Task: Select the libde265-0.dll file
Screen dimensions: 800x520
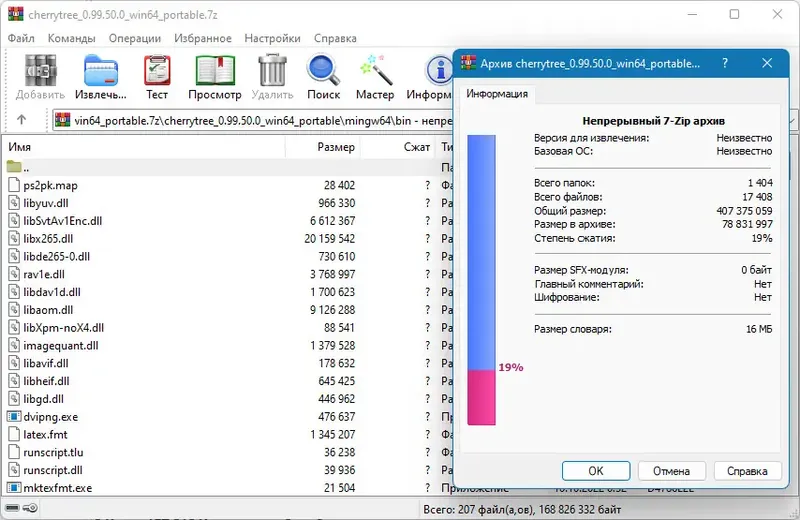Action: pos(57,256)
